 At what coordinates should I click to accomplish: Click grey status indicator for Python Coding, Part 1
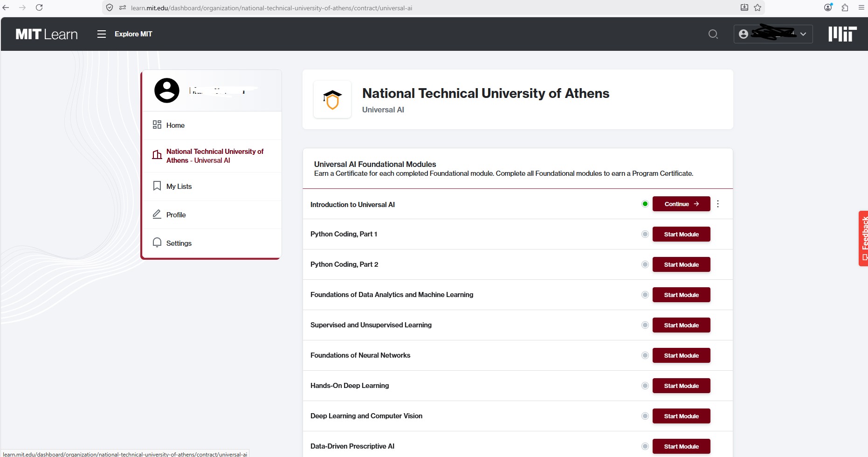[x=645, y=234]
